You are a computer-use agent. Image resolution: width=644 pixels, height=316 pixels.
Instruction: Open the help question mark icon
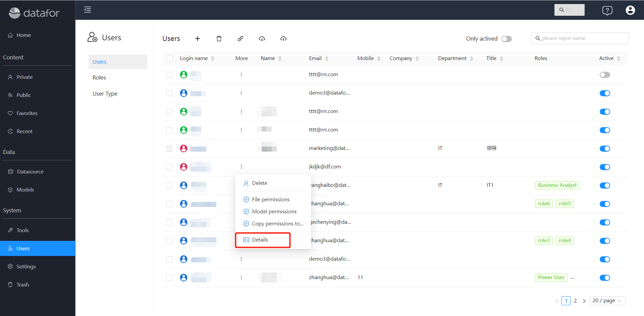[607, 10]
